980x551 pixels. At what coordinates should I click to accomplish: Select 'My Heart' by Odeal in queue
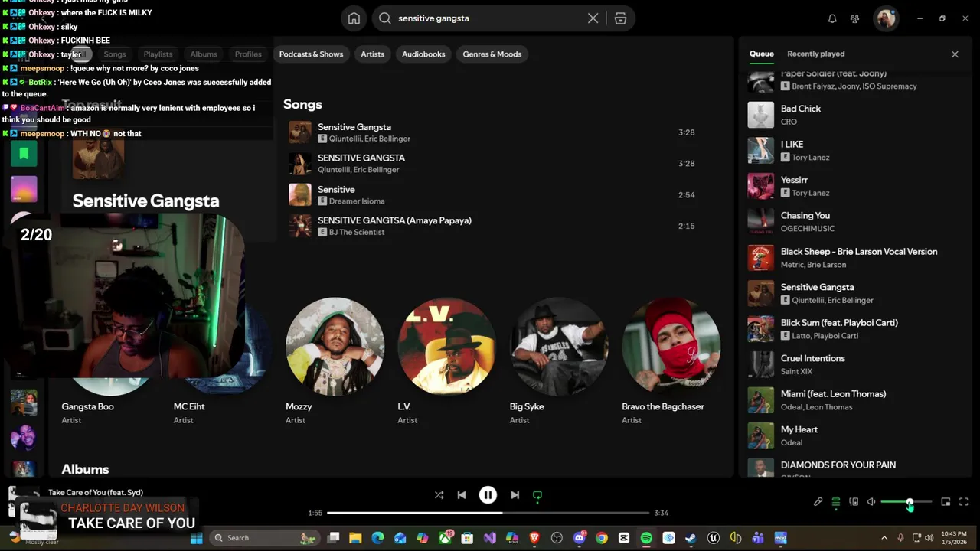[x=854, y=436]
